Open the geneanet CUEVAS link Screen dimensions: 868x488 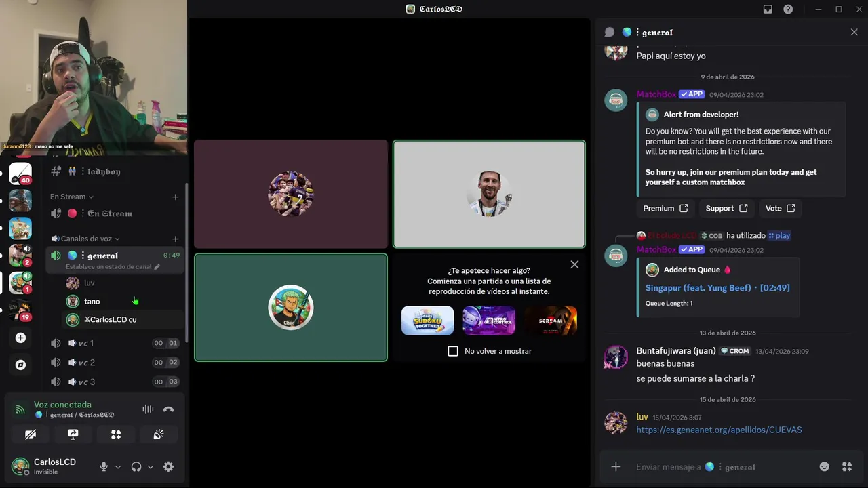(x=719, y=430)
